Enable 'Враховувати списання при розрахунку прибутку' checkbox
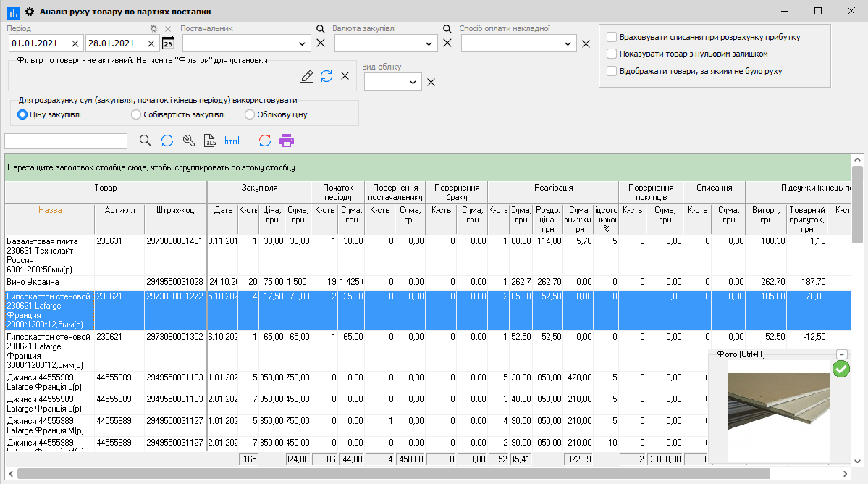 [x=612, y=37]
